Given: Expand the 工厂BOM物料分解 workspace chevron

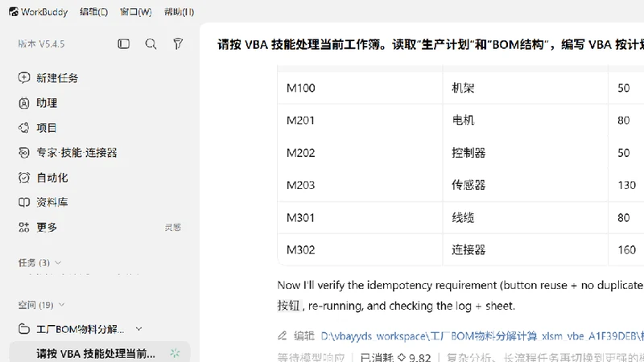Looking at the screenshot, I should 138,329.
